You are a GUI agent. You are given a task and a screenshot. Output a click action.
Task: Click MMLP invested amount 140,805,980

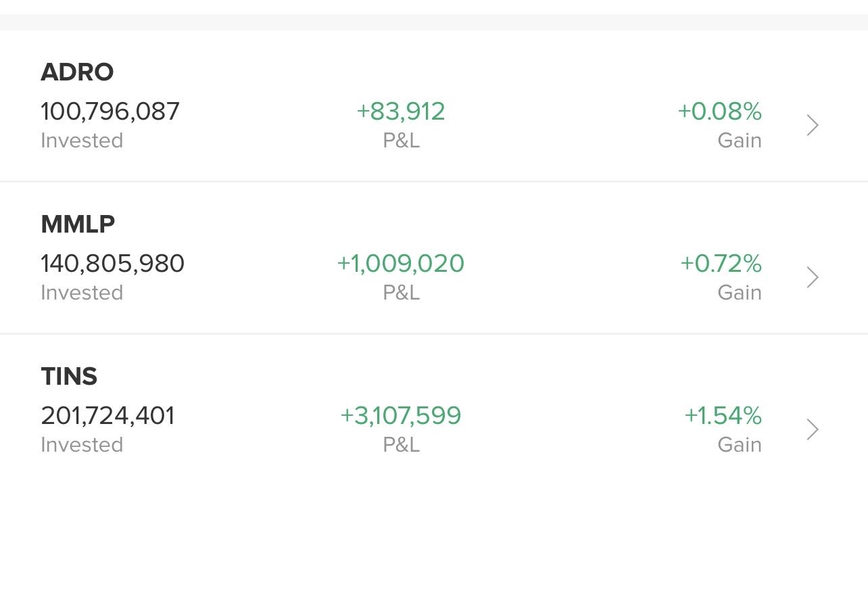pos(112,264)
